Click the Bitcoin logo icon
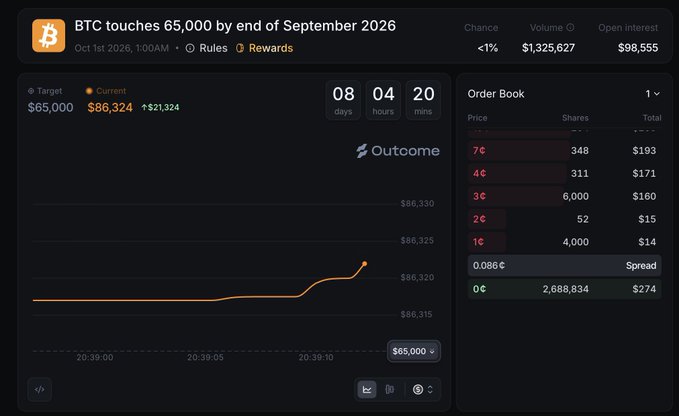The image size is (679, 416). [x=48, y=35]
